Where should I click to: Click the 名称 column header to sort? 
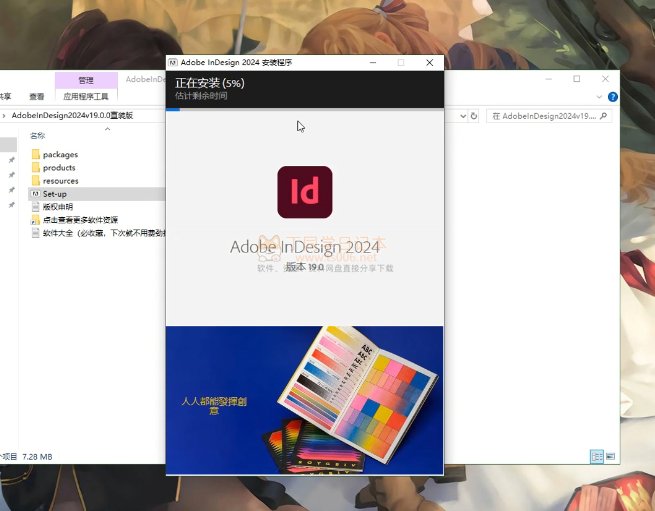tap(38, 135)
